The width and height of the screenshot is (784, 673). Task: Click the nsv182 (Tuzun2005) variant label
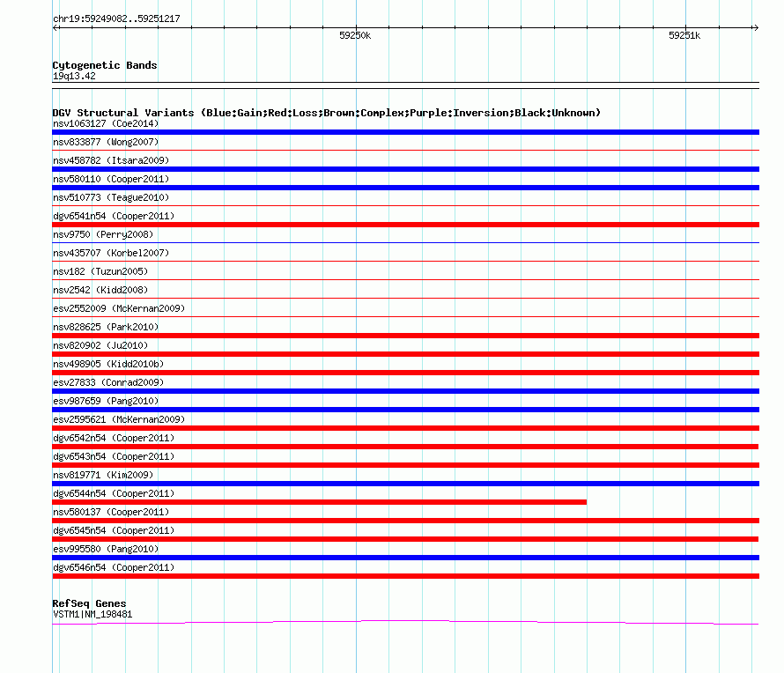pos(100,271)
